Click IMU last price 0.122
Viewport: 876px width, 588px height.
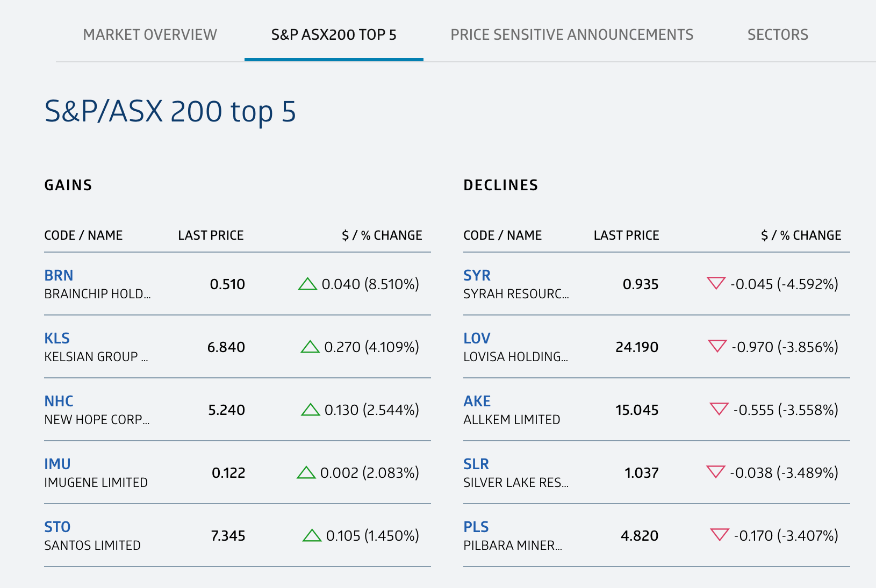(228, 473)
